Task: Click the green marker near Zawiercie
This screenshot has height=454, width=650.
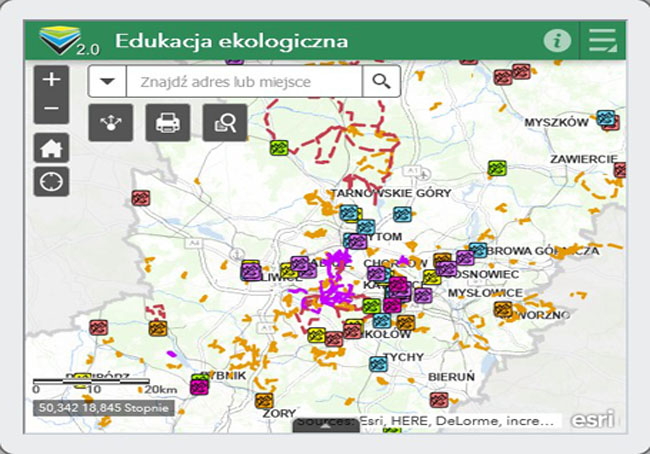Action: pos(497,168)
